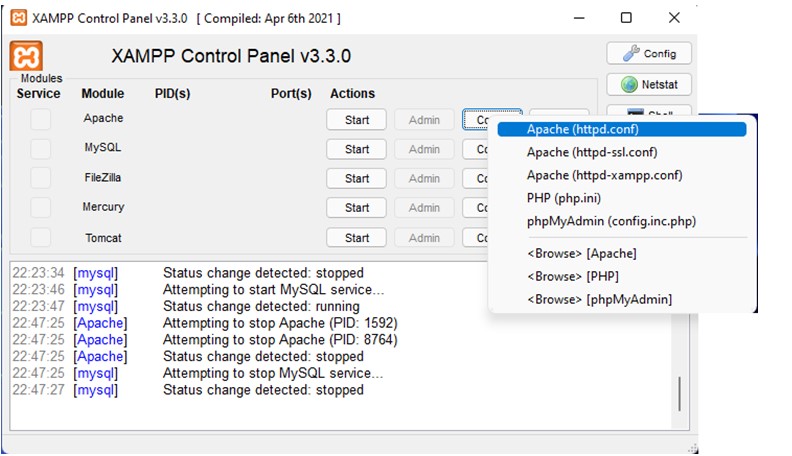Click the MySQL module name label
Screen dimensions: 792x456
click(x=103, y=147)
